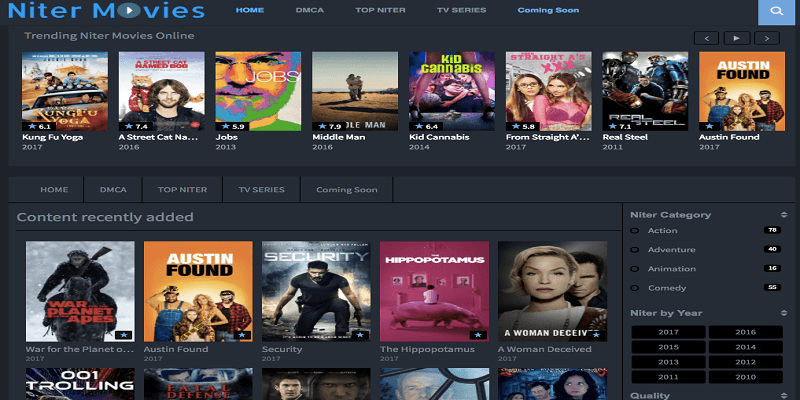Click the Action count badge 78
The height and width of the screenshot is (400, 800).
(772, 230)
